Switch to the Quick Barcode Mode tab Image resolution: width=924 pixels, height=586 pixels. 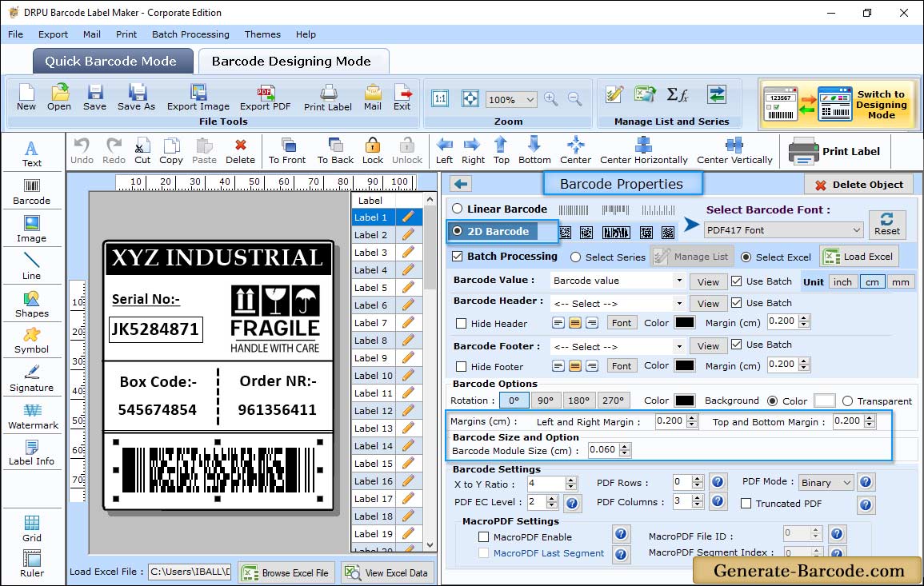pos(112,62)
